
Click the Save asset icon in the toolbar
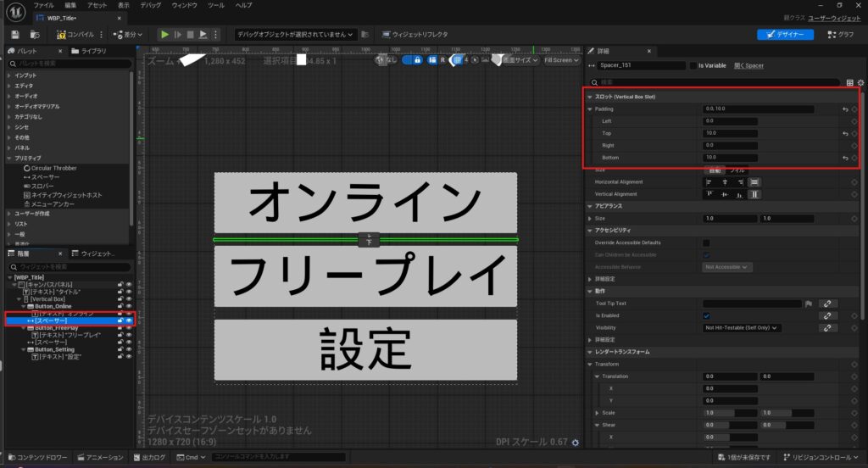tap(15, 35)
